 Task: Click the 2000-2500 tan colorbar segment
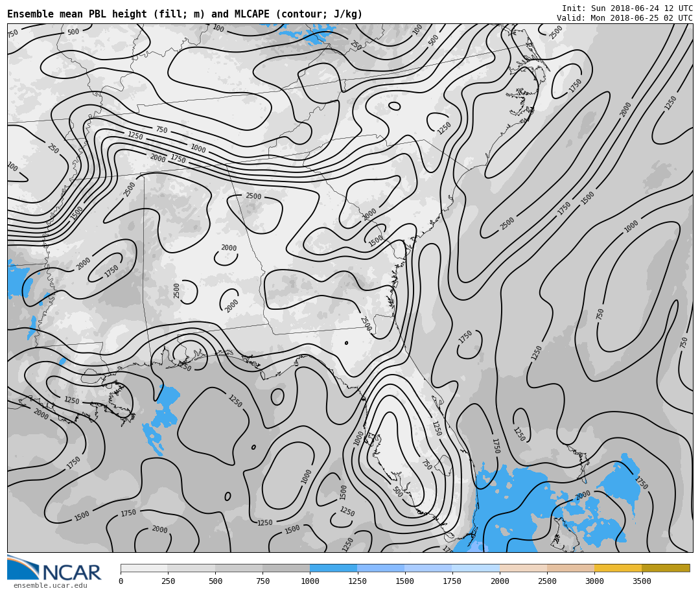tap(523, 568)
